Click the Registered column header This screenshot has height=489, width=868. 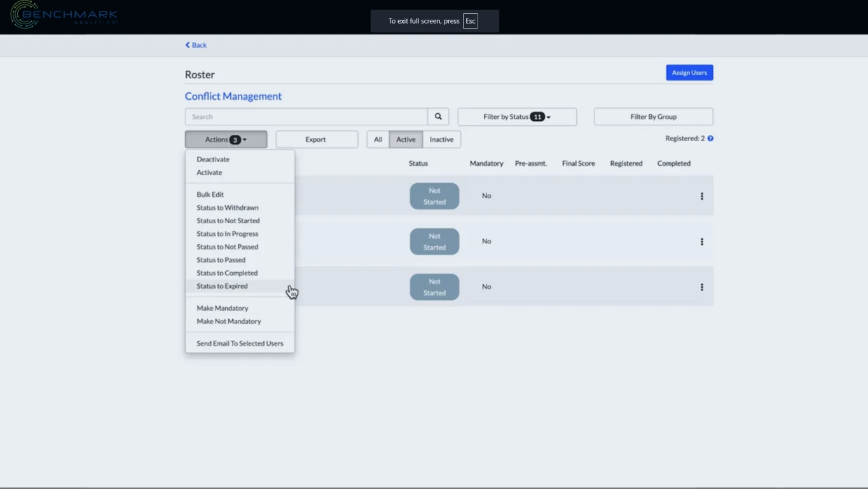pos(626,163)
